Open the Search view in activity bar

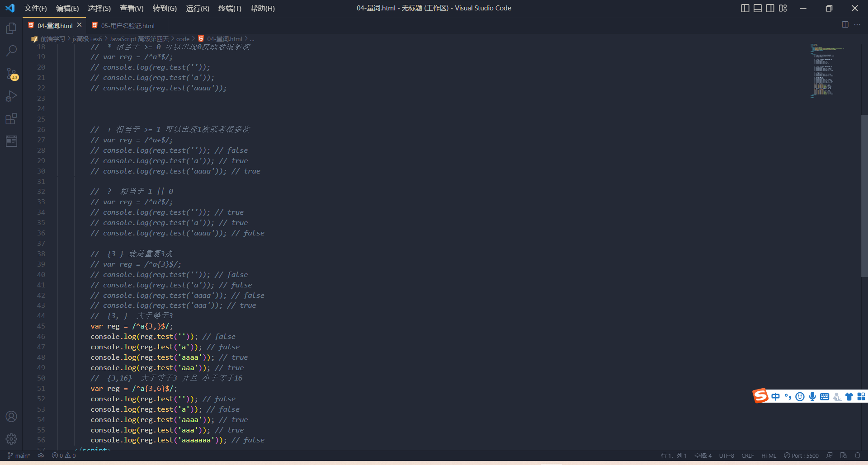[11, 51]
